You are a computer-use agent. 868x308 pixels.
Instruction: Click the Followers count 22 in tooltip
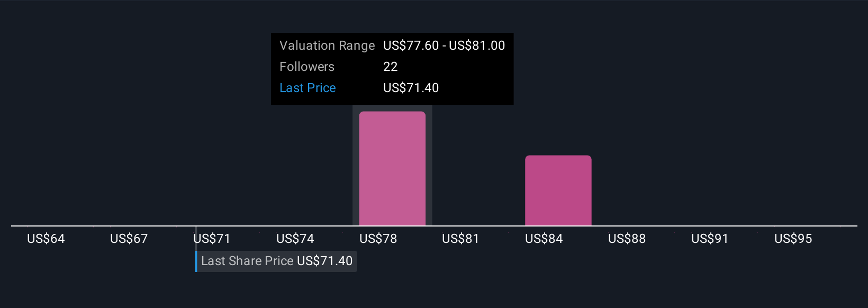(x=391, y=67)
